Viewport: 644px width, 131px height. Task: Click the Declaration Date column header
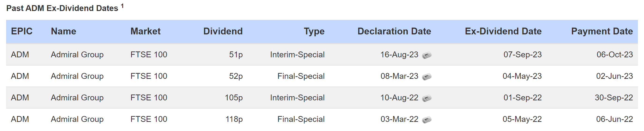[394, 31]
